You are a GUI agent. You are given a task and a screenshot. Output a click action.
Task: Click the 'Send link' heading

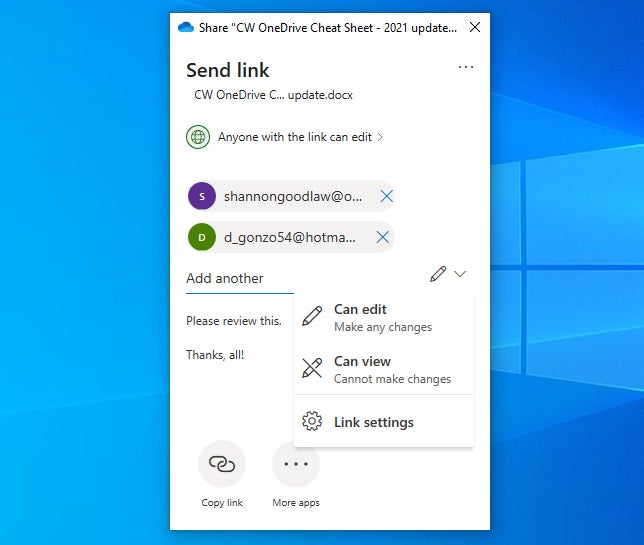[228, 70]
